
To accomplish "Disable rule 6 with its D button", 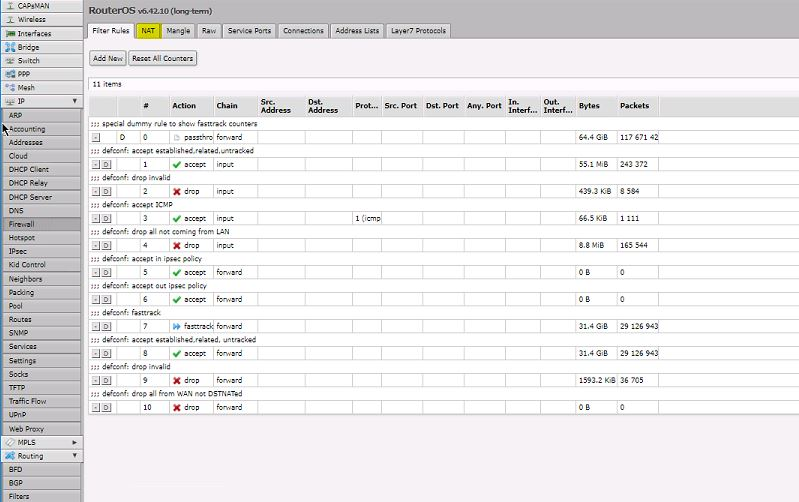I will (x=106, y=300).
